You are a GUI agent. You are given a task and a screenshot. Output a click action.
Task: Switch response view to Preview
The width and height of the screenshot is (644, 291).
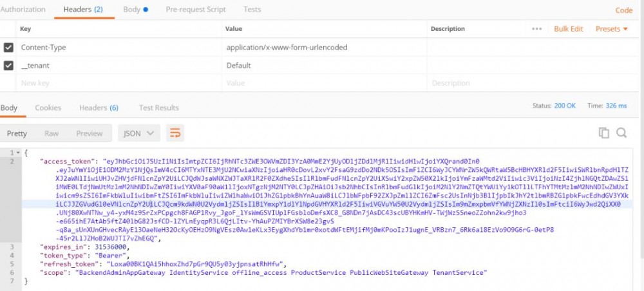click(90, 133)
